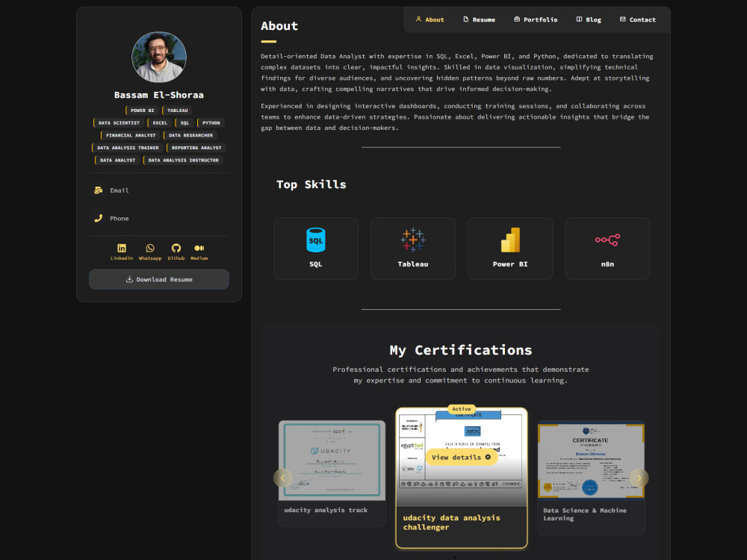Open the Whatsapp contact icon
This screenshot has height=560, width=747.
point(150,248)
